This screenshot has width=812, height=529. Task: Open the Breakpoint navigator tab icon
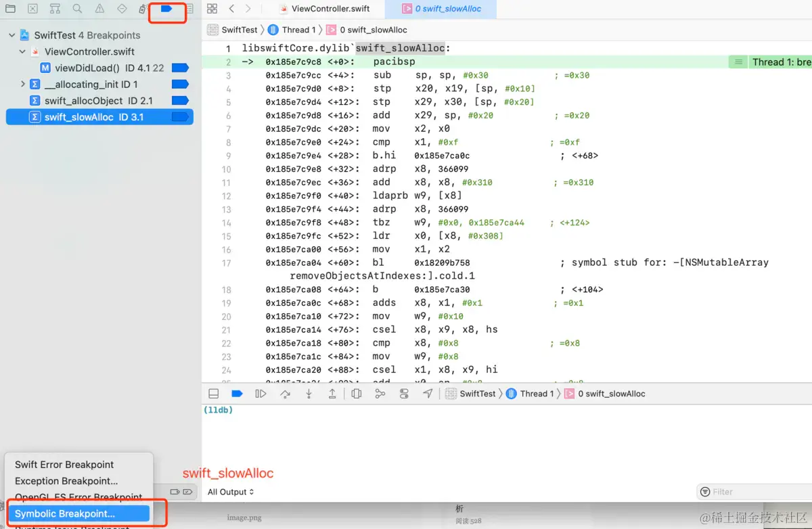166,9
